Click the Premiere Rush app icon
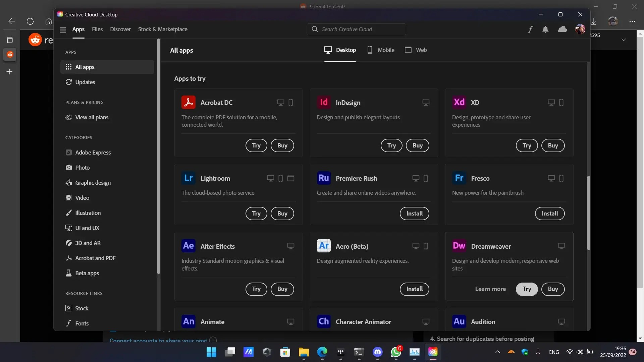Viewport: 644px width, 362px height. pyautogui.click(x=324, y=178)
